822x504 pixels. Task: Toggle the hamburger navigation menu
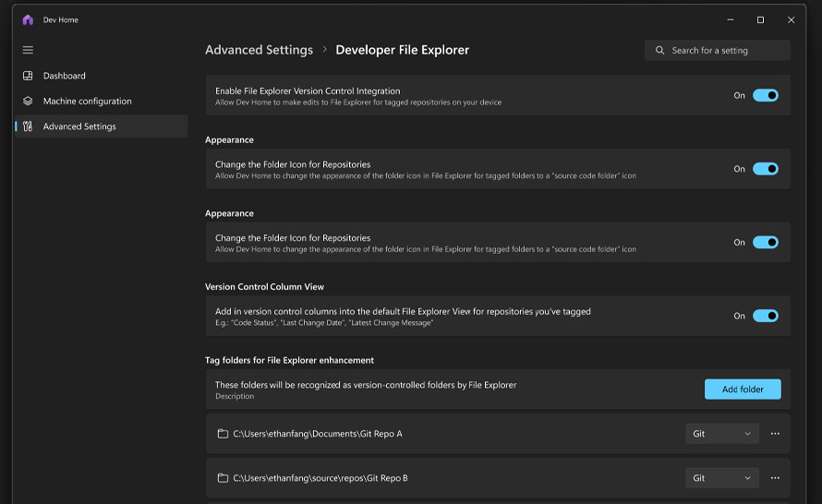[x=28, y=50]
